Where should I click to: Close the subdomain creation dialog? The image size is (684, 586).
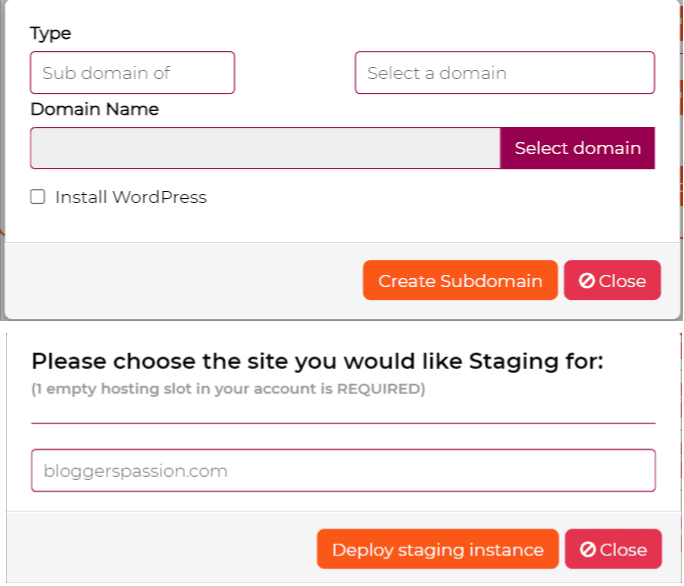(612, 280)
